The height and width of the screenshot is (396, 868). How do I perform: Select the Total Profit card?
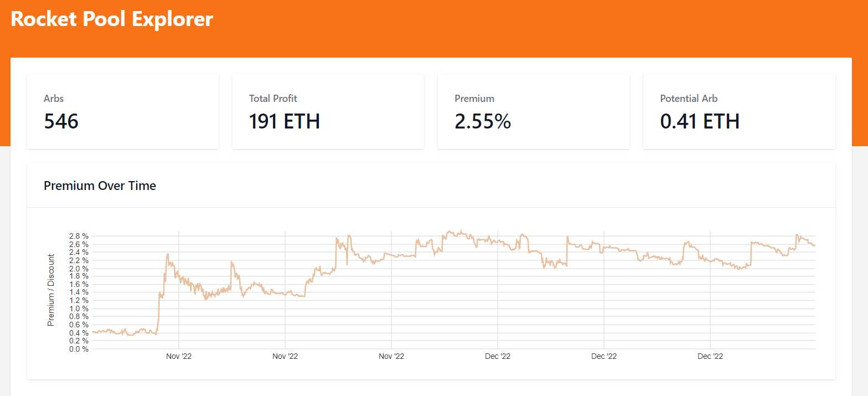click(328, 111)
